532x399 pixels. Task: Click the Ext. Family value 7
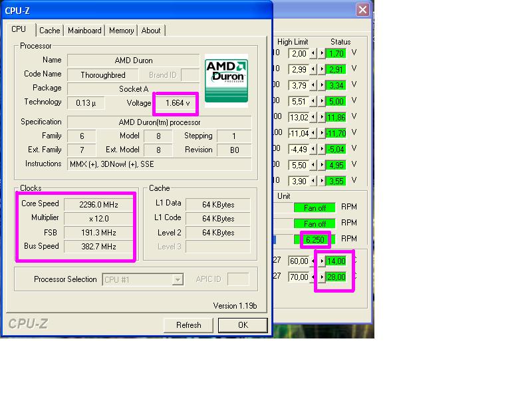click(82, 150)
